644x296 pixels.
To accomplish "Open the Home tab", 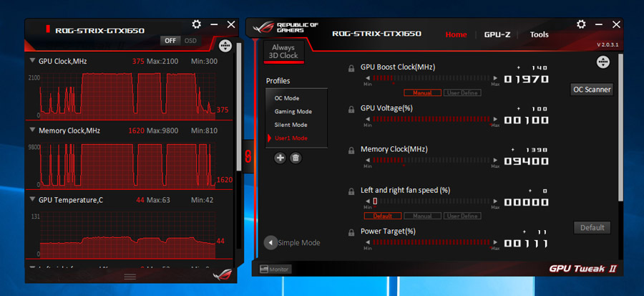I will pyautogui.click(x=456, y=34).
